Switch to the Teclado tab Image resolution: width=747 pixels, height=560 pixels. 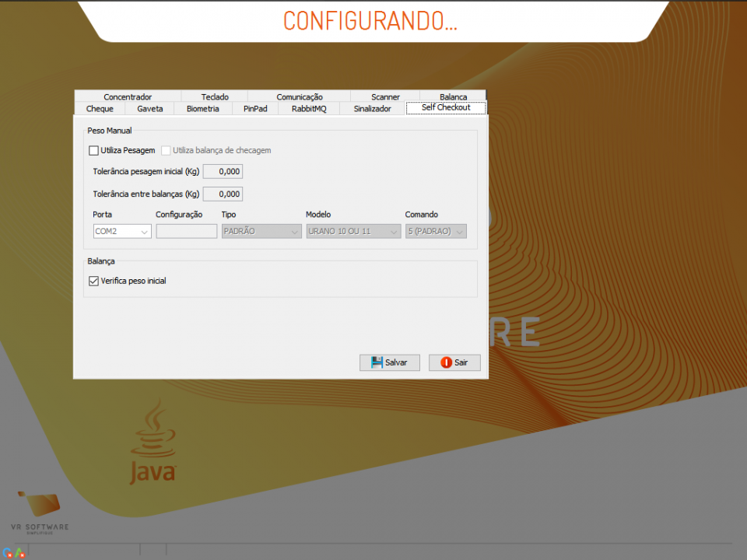[215, 96]
